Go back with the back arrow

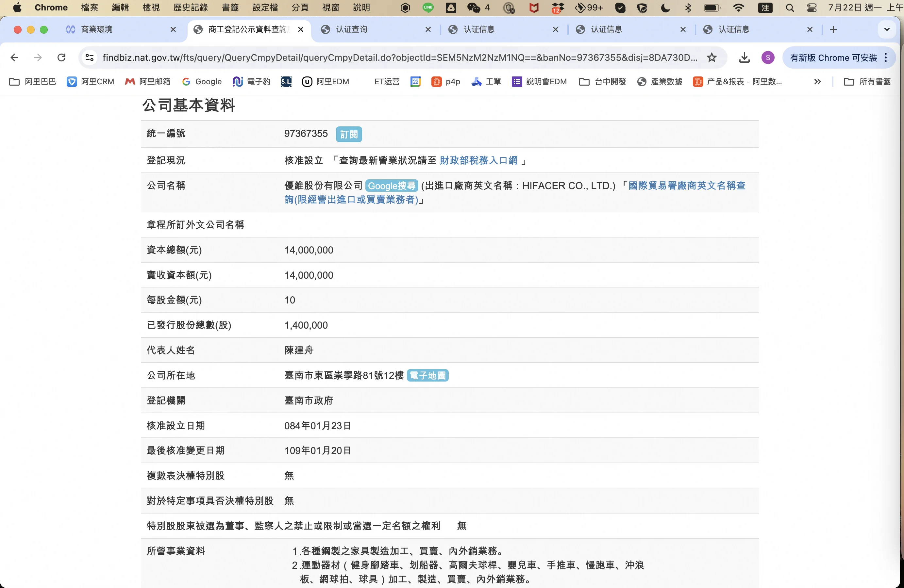click(x=14, y=57)
